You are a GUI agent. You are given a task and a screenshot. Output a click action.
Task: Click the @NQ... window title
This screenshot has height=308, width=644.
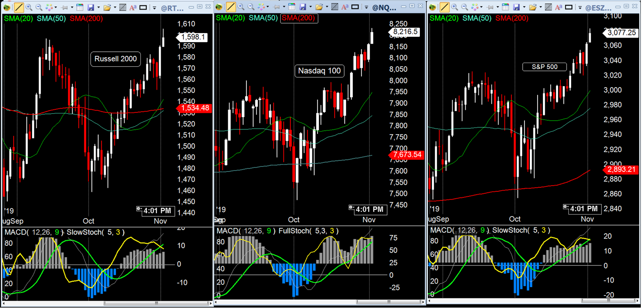pyautogui.click(x=384, y=8)
